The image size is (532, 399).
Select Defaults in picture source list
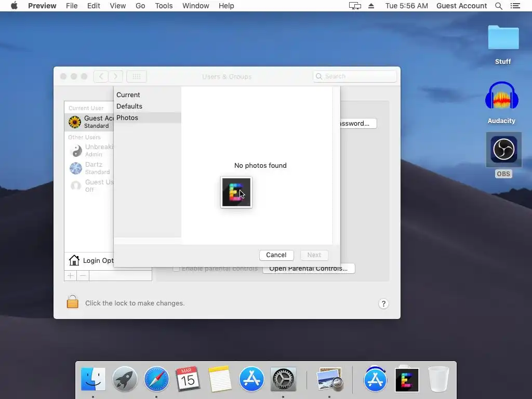coord(147,106)
